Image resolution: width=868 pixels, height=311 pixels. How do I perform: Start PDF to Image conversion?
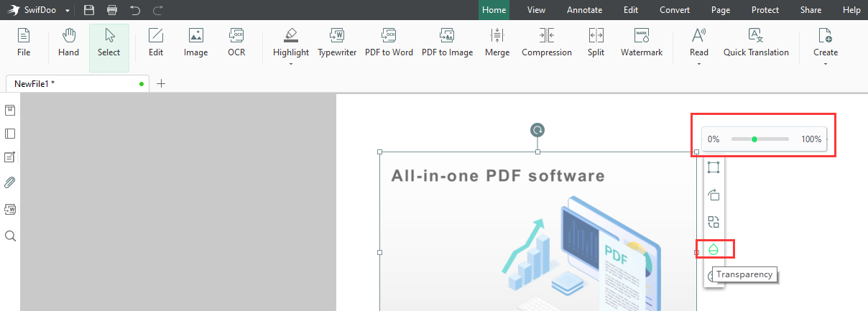[x=447, y=43]
